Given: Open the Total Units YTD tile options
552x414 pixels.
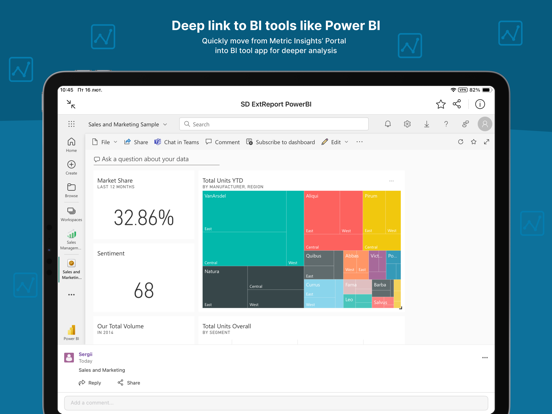Looking at the screenshot, I should [391, 181].
